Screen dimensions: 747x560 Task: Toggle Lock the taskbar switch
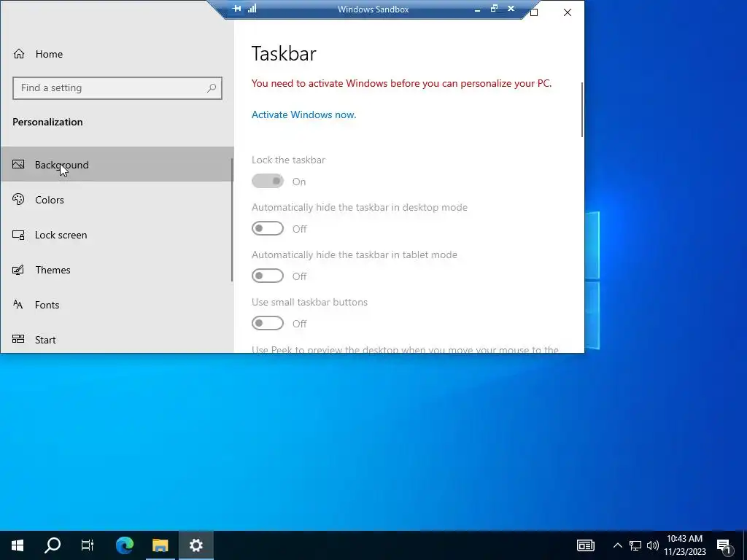click(268, 181)
